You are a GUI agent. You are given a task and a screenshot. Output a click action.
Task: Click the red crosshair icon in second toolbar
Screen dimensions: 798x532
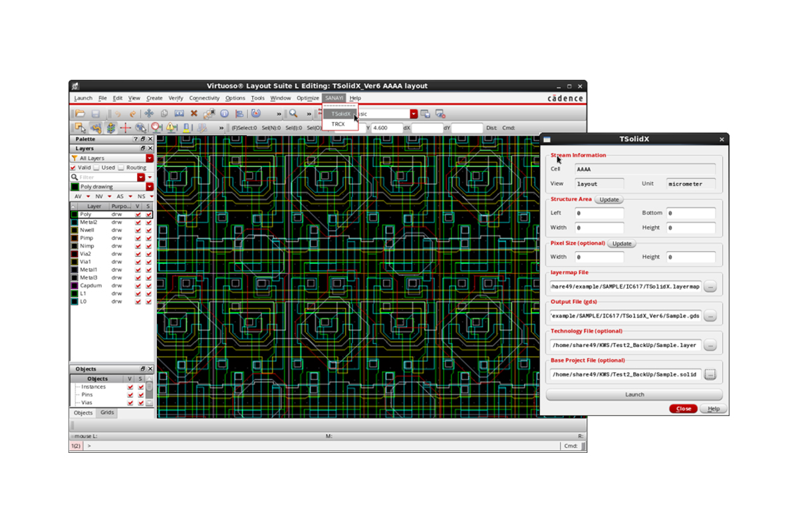(x=125, y=127)
